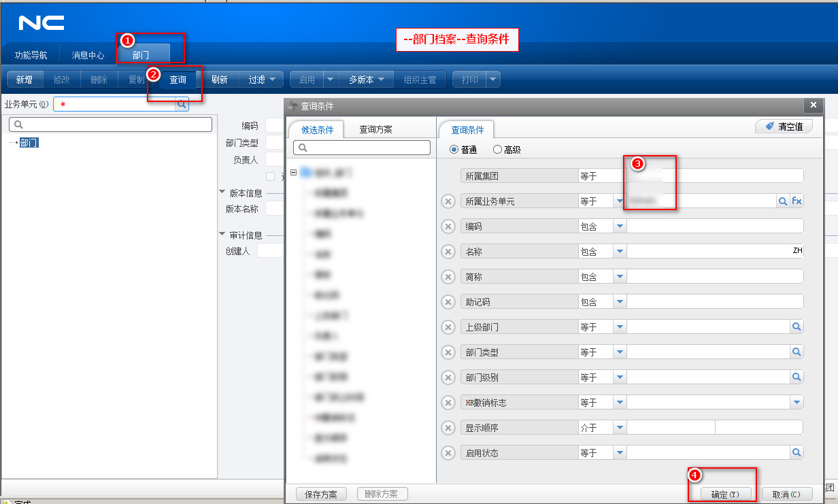838x504 pixels.
Task: Select the 高级 radio button
Action: click(x=497, y=150)
